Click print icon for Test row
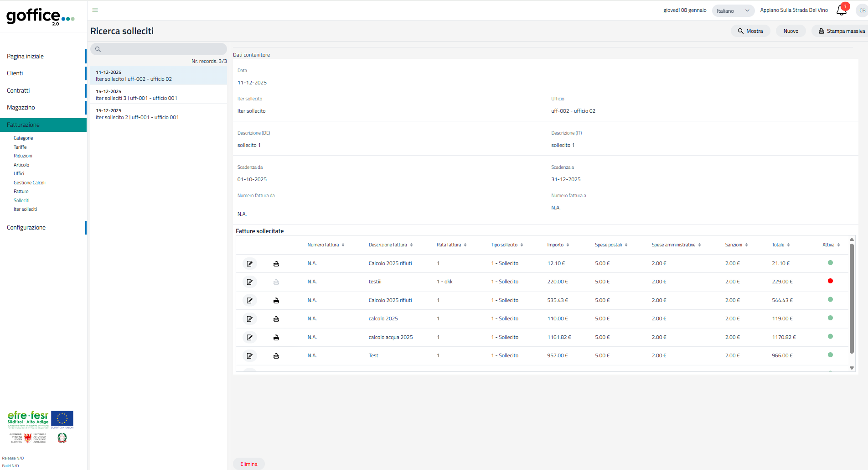The image size is (868, 470). click(x=276, y=356)
